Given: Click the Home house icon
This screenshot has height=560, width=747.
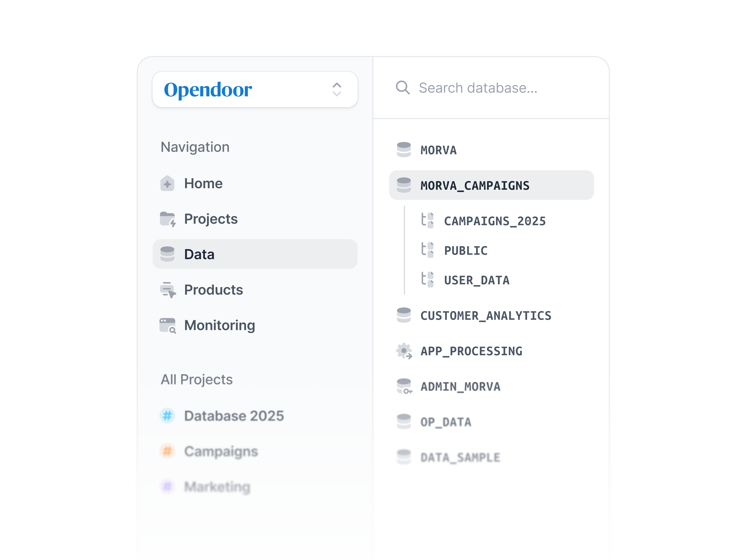Looking at the screenshot, I should [x=167, y=183].
